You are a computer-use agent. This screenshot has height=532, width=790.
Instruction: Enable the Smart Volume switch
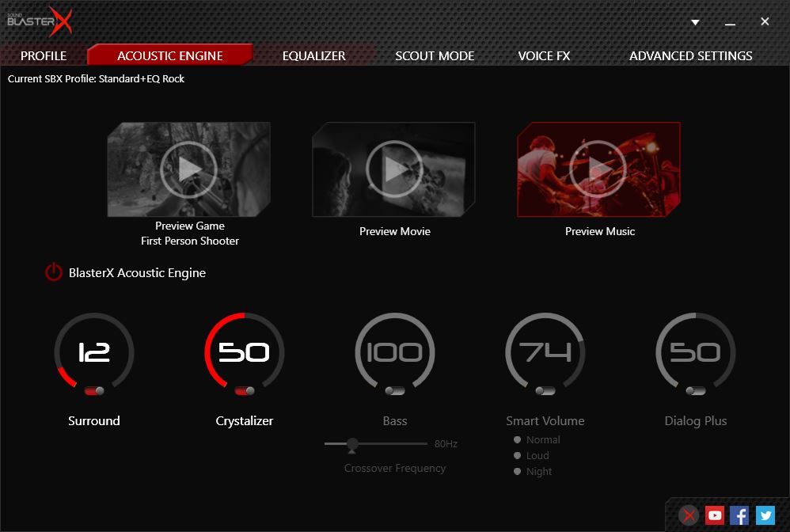[545, 390]
